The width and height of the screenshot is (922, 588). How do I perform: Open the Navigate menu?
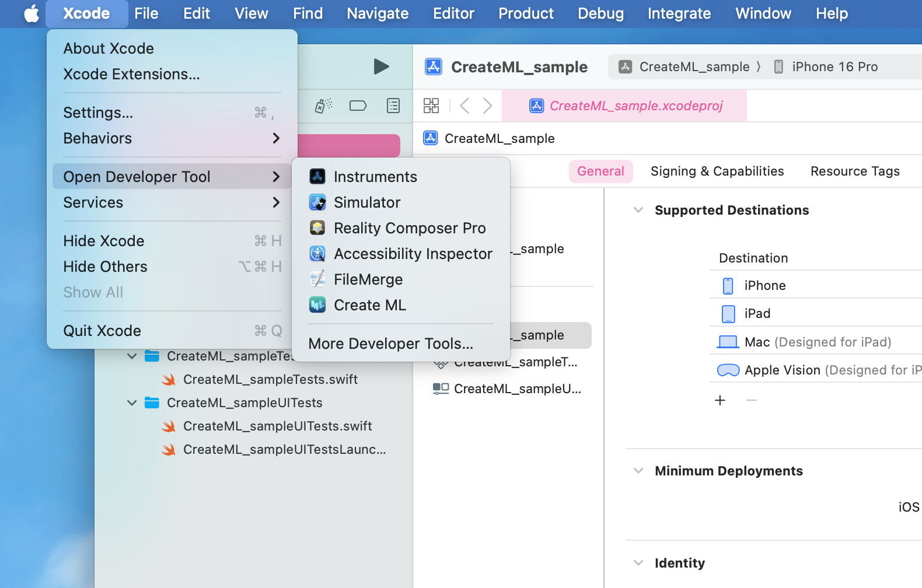pos(378,13)
